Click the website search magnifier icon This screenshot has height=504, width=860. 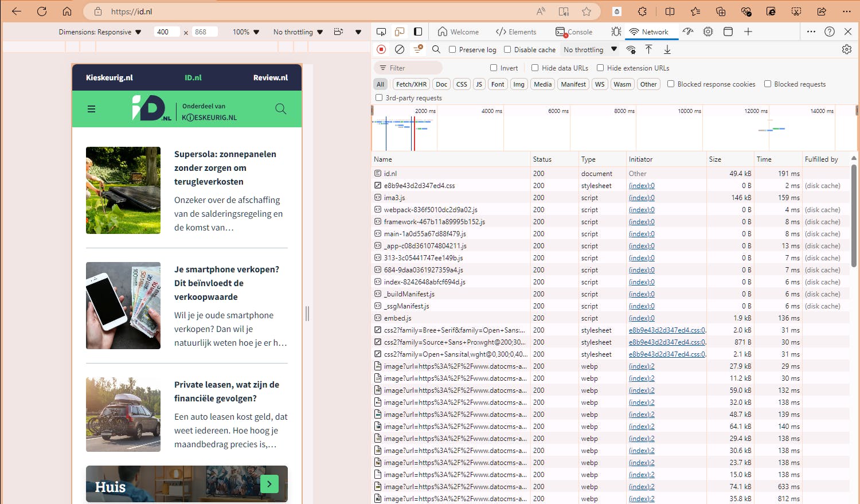point(280,109)
